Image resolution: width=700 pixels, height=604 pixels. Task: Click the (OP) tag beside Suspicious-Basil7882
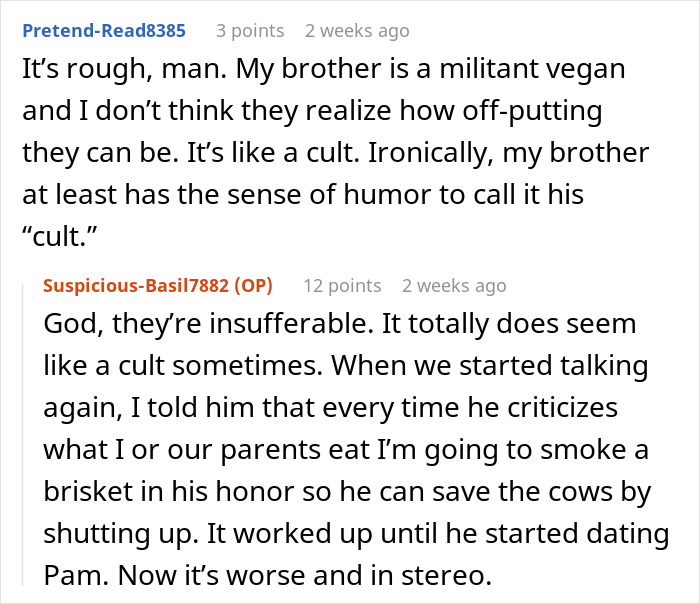tap(250, 285)
